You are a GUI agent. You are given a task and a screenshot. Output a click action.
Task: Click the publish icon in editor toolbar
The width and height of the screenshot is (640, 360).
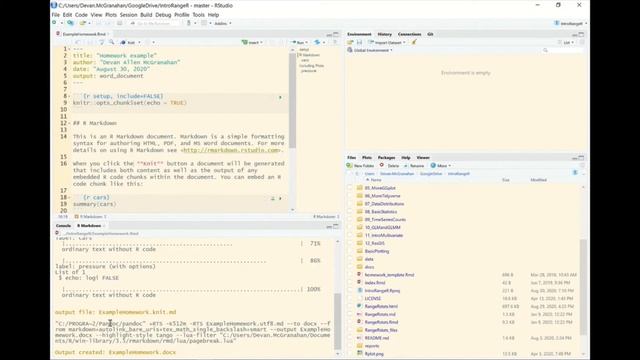click(317, 42)
